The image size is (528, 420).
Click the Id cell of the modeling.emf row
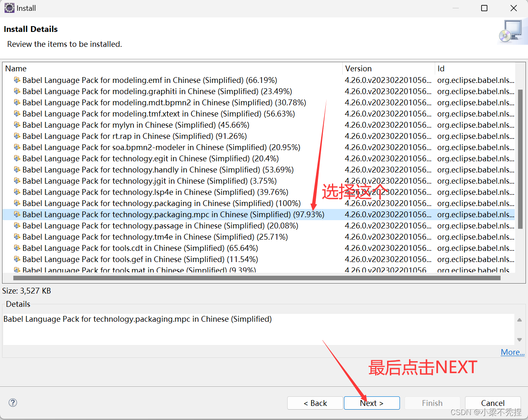[475, 80]
